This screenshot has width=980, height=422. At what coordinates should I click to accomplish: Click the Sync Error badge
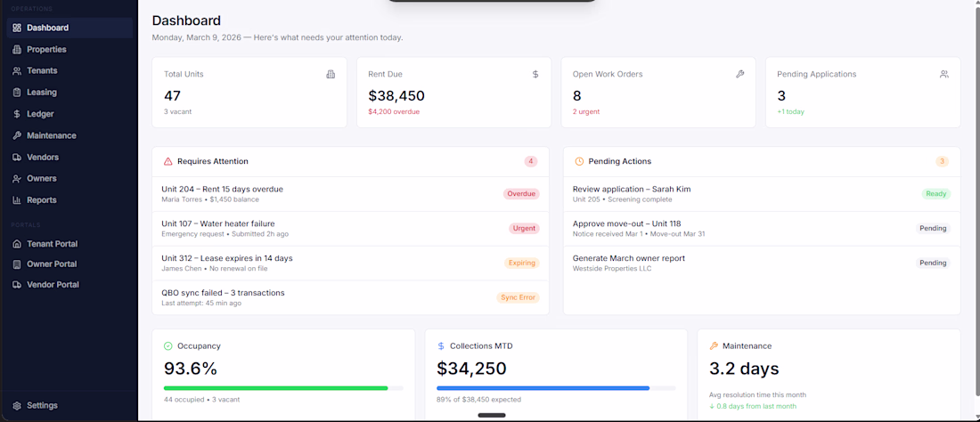tap(518, 297)
